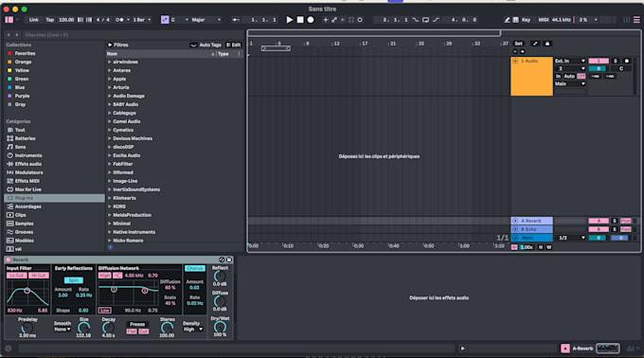Screen dimensions: 644x358
Task: Click the Dry/Wet knob in Reverb
Action: [x=220, y=327]
